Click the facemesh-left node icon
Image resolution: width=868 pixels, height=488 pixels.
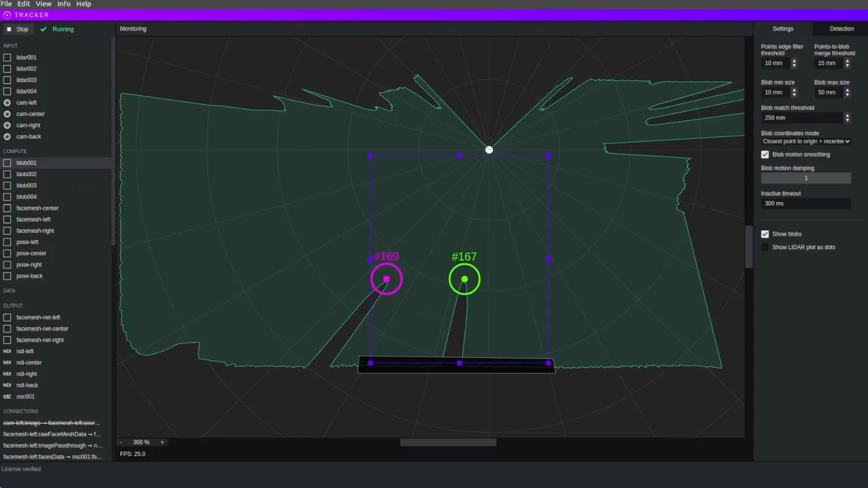(x=7, y=219)
